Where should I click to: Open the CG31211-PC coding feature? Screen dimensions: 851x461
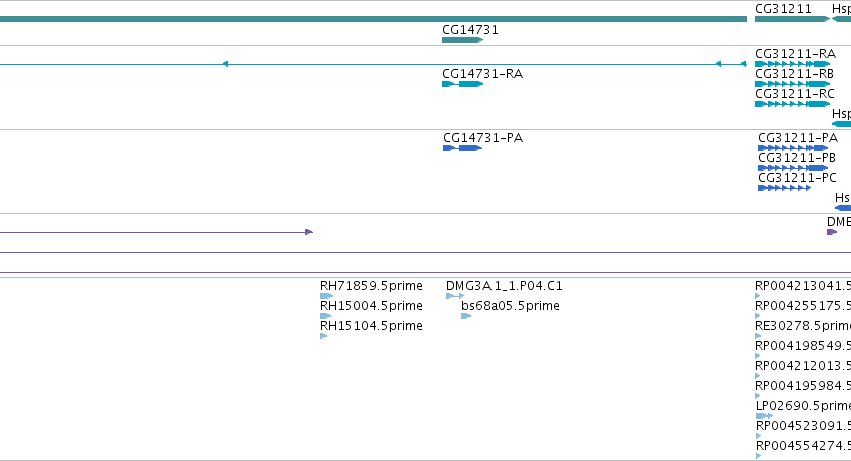click(x=784, y=188)
